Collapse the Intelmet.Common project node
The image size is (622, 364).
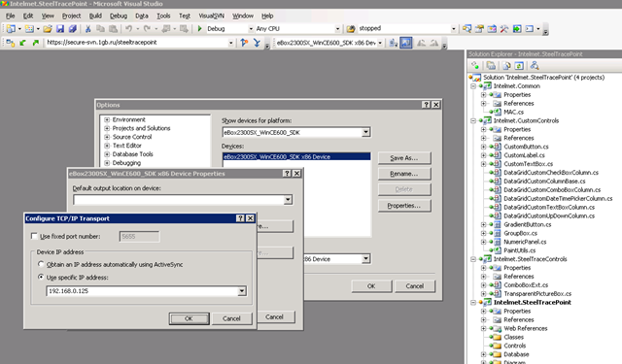(473, 86)
